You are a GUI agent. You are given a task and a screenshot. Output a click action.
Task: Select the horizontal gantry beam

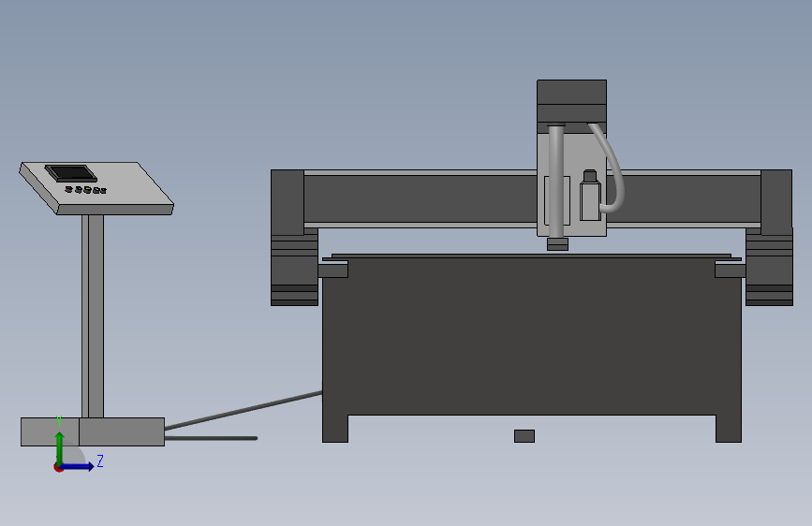click(x=420, y=199)
